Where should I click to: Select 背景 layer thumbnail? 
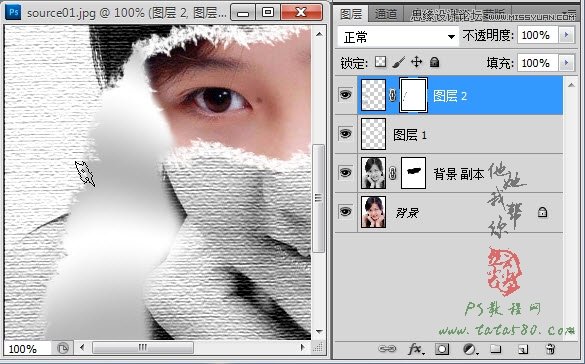(x=373, y=212)
